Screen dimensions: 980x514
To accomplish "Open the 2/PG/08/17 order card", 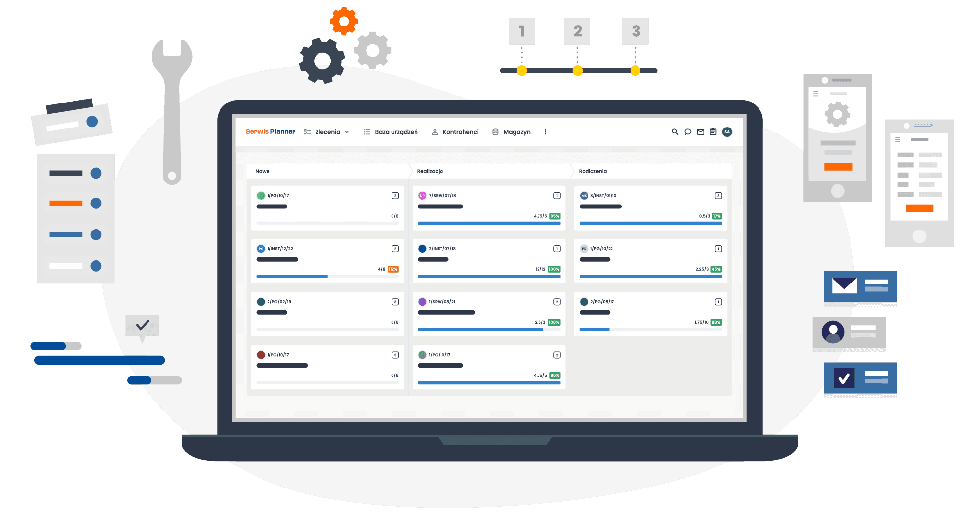I will [651, 314].
